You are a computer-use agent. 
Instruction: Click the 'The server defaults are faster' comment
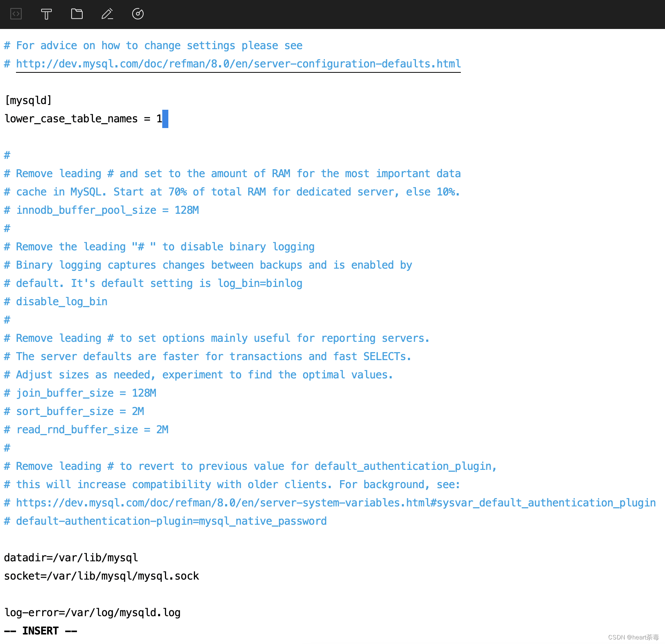[x=208, y=356]
